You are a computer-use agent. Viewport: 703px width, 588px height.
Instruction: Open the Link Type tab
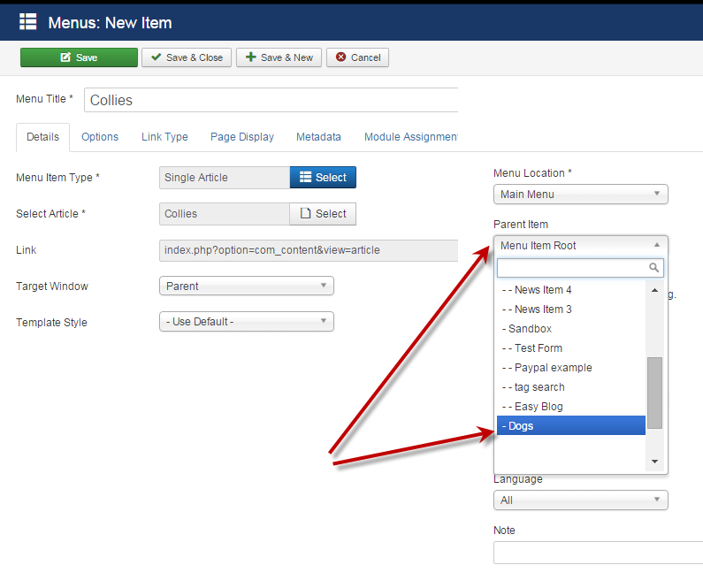pos(164,137)
